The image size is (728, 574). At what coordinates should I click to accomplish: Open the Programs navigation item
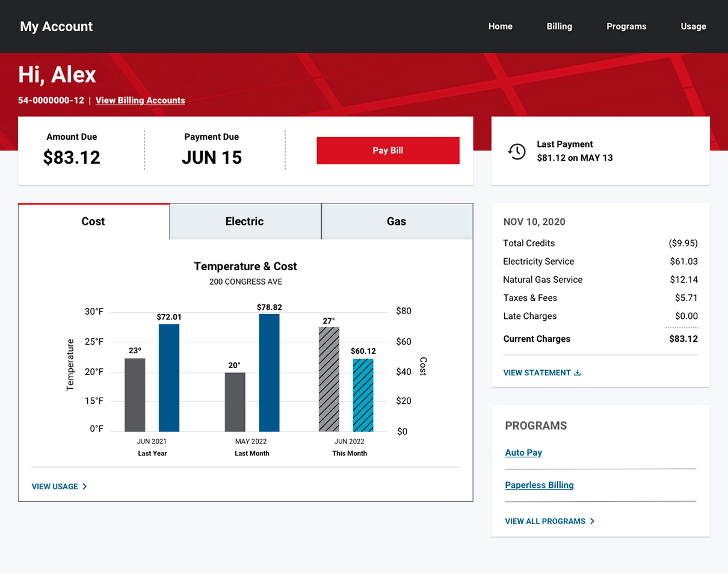click(626, 26)
